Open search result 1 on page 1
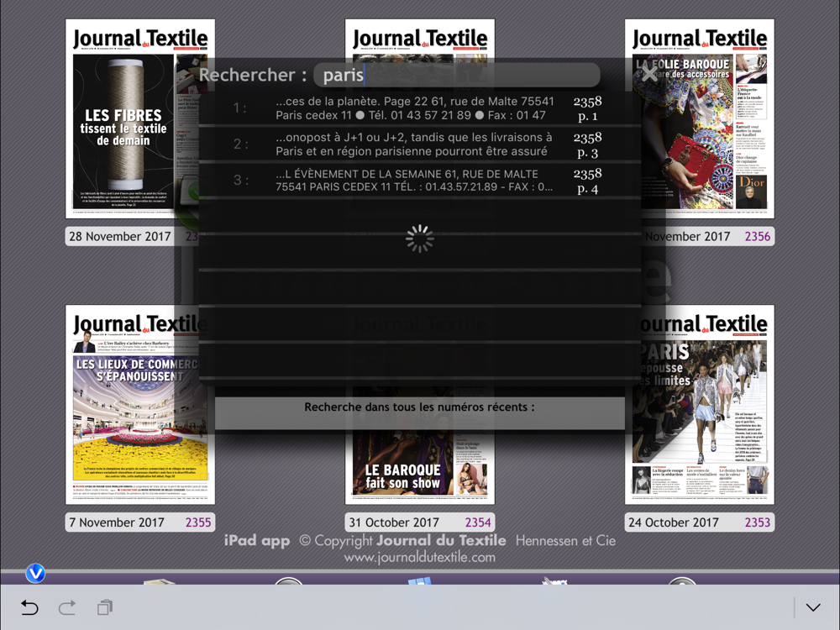The height and width of the screenshot is (630, 840). (420, 108)
